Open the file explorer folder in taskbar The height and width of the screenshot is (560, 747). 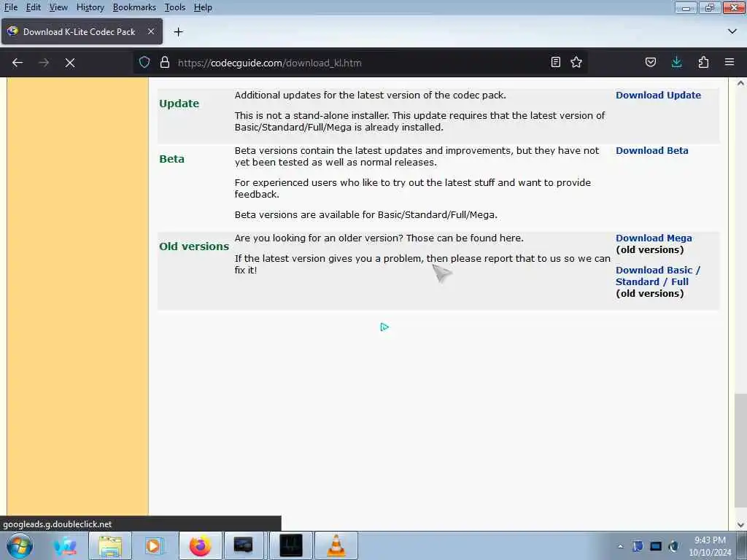[x=110, y=545]
